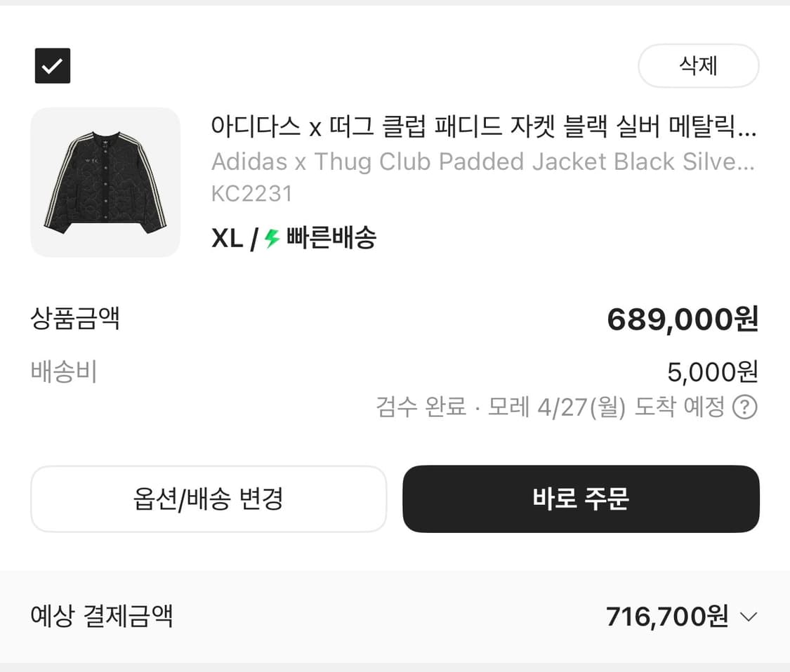Open the Adidas jacket product thumbnail
Image resolution: width=790 pixels, height=672 pixels.
coord(105,183)
